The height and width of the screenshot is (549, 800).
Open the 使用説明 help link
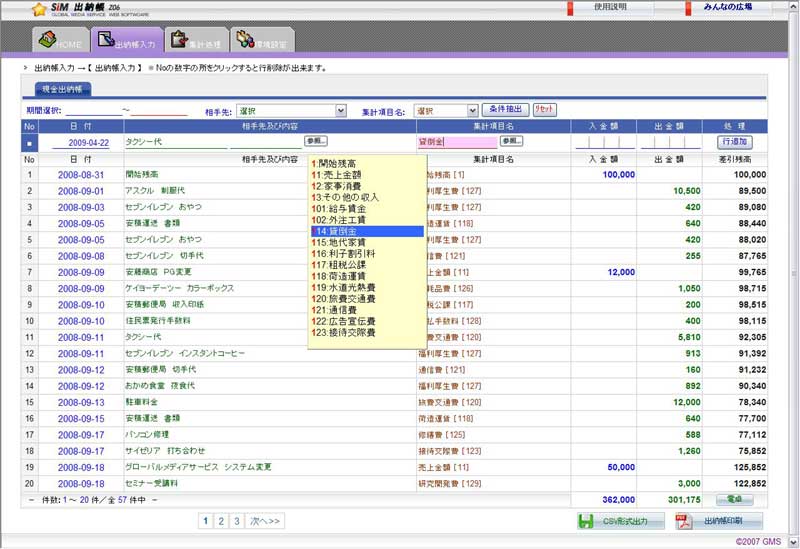pos(611,7)
